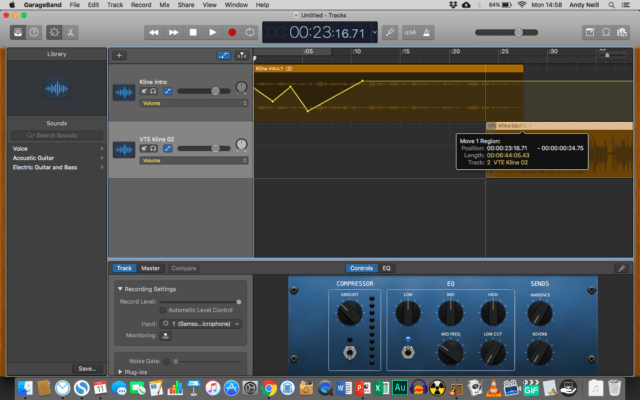Image resolution: width=640 pixels, height=400 pixels.
Task: Toggle the Count-in 1234 button
Action: point(410,32)
